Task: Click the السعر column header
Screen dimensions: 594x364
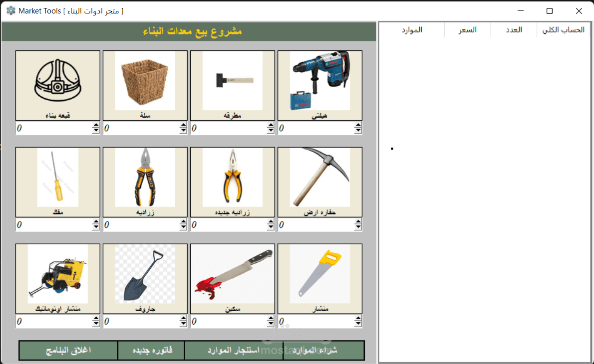Action: coord(467,29)
